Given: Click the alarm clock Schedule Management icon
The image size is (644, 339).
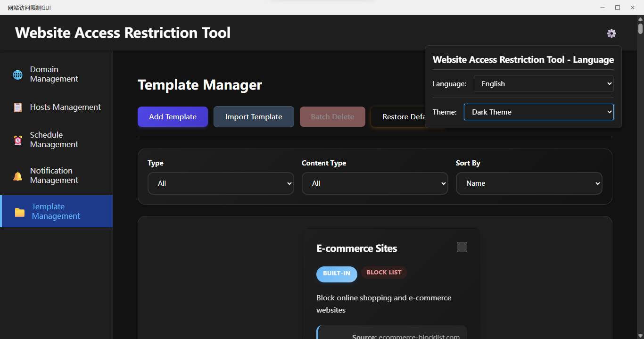Looking at the screenshot, I should point(17,140).
